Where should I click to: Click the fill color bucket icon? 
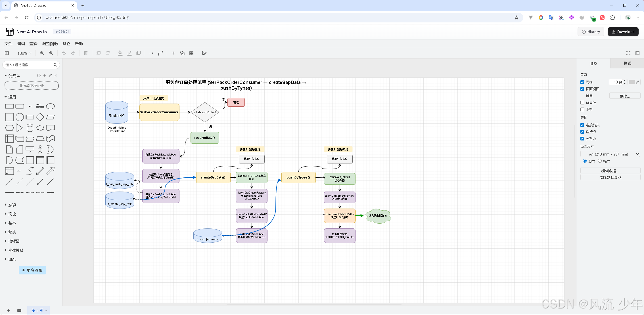(120, 53)
